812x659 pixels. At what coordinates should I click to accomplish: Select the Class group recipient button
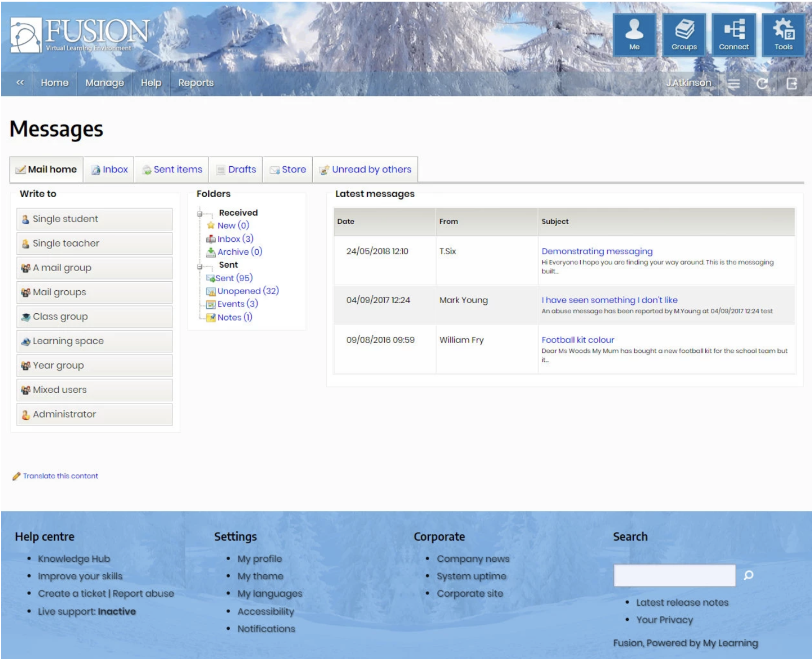coord(94,317)
